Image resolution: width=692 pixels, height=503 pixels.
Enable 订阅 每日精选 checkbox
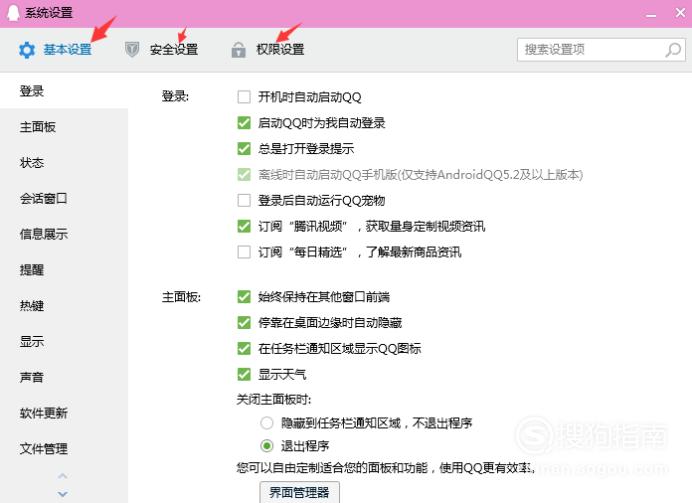(244, 252)
